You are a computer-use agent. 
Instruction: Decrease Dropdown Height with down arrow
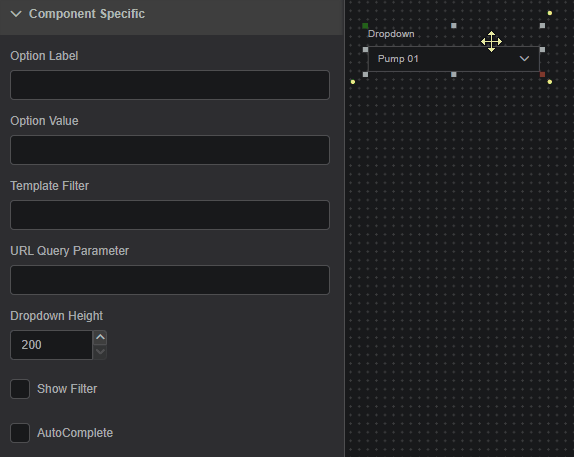click(x=100, y=352)
